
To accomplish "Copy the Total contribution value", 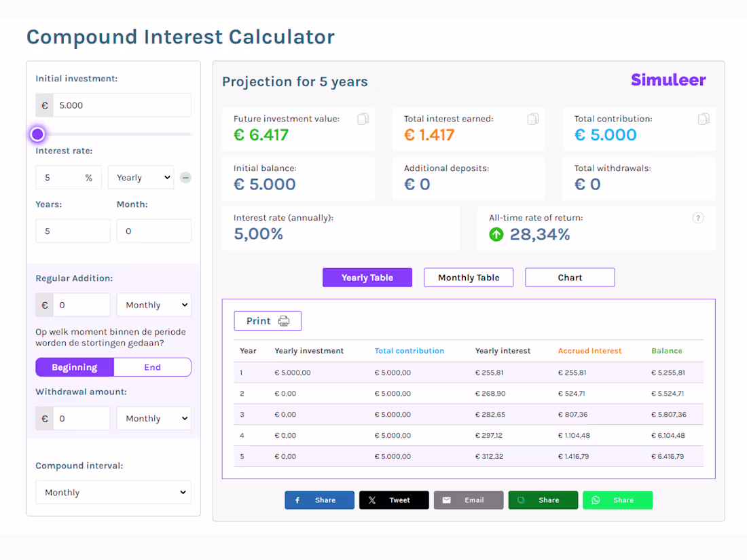I will click(704, 119).
